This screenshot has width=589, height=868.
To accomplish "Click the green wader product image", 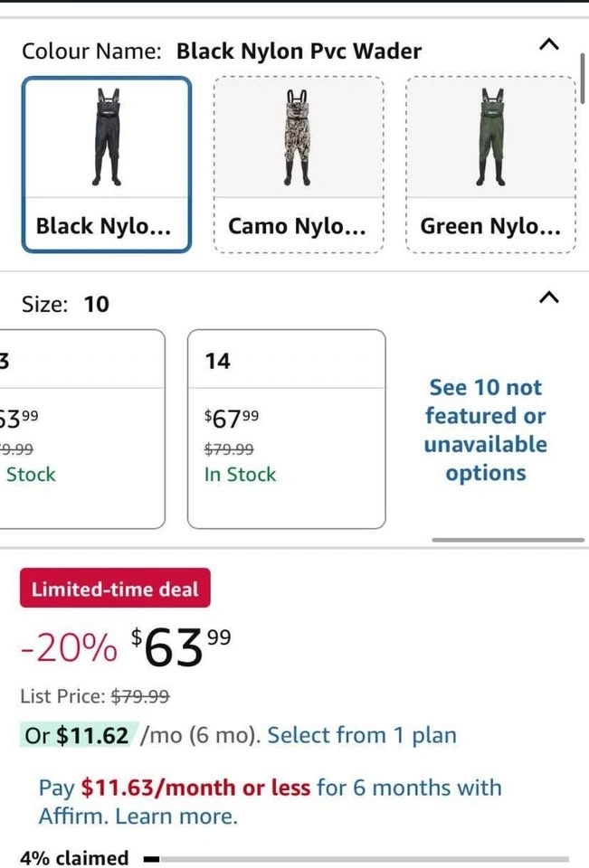I will 491,137.
